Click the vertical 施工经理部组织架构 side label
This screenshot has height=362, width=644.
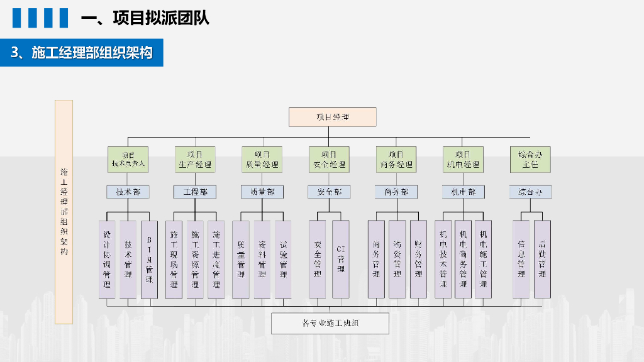coord(64,212)
